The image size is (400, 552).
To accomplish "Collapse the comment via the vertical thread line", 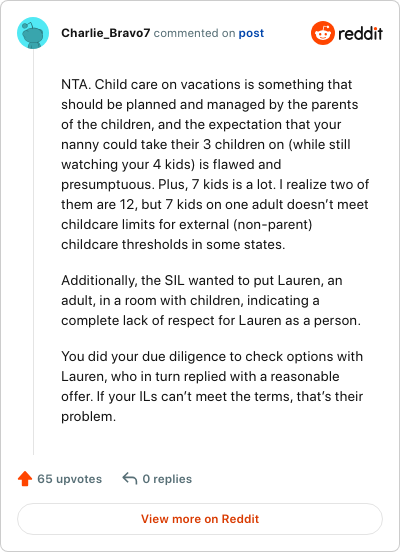I will tap(33, 252).
